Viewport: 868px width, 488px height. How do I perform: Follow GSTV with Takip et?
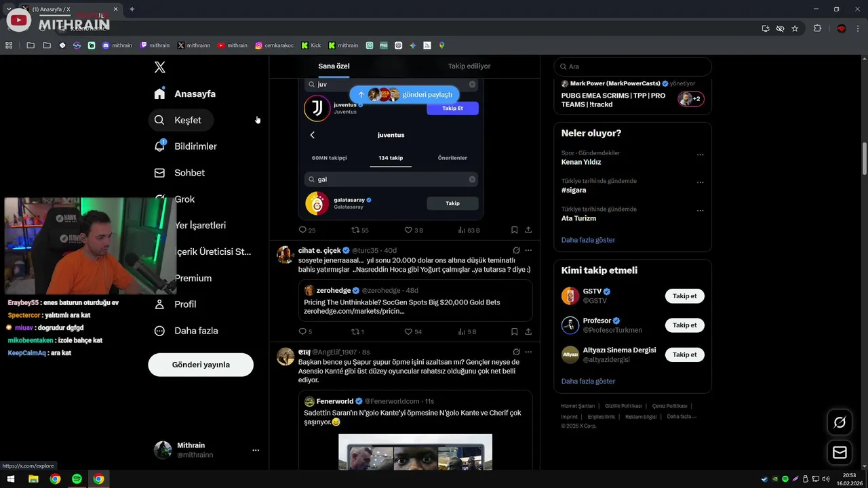coord(684,296)
